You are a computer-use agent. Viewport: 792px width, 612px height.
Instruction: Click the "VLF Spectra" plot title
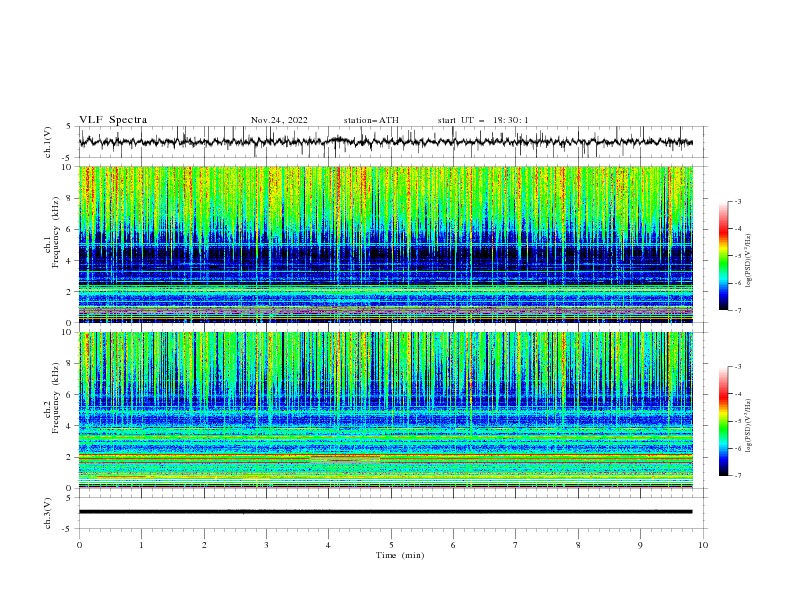(113, 120)
